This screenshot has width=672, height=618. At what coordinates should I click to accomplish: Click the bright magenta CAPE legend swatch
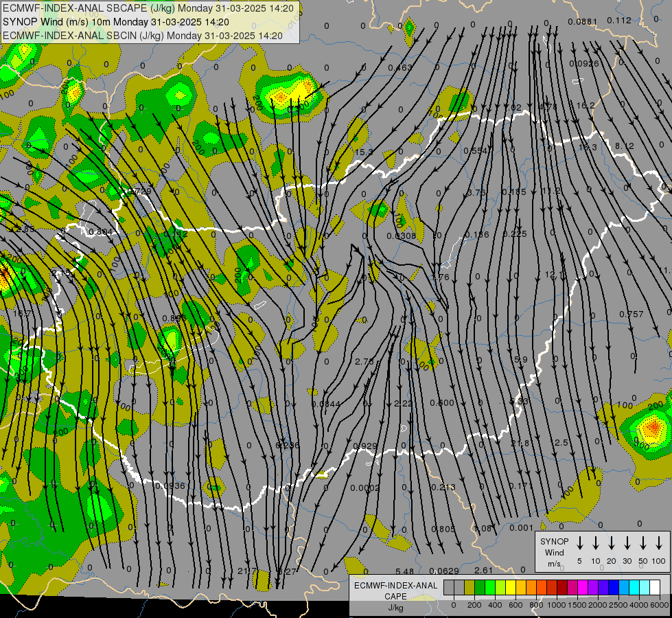click(x=583, y=588)
